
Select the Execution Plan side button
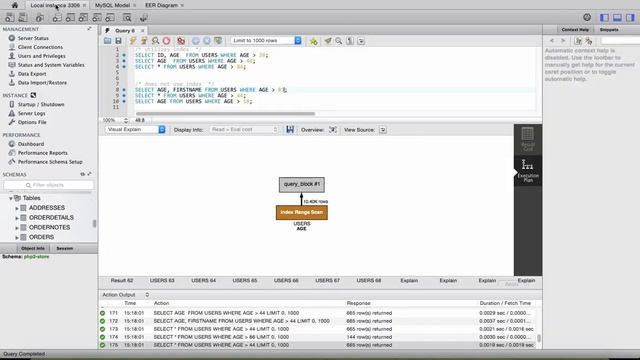[x=528, y=171]
